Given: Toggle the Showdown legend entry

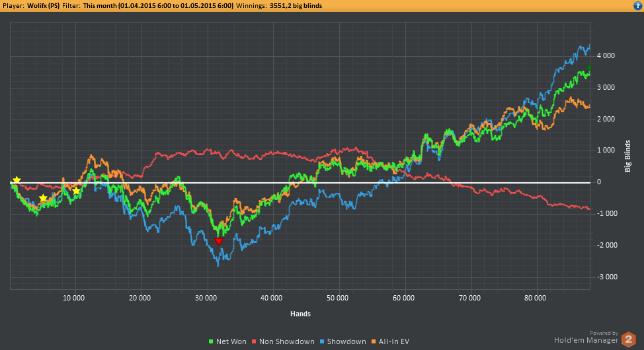Looking at the screenshot, I should tap(343, 341).
